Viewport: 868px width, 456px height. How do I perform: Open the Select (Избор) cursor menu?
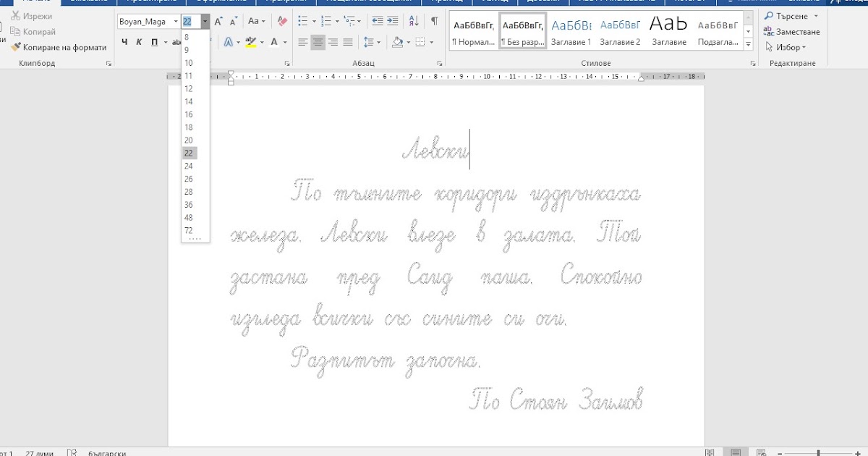click(785, 47)
